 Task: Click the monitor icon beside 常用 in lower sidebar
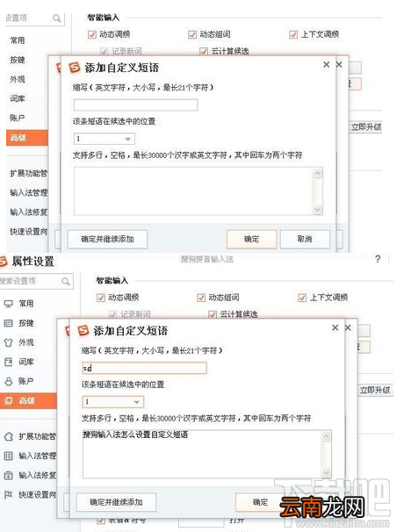click(8, 304)
